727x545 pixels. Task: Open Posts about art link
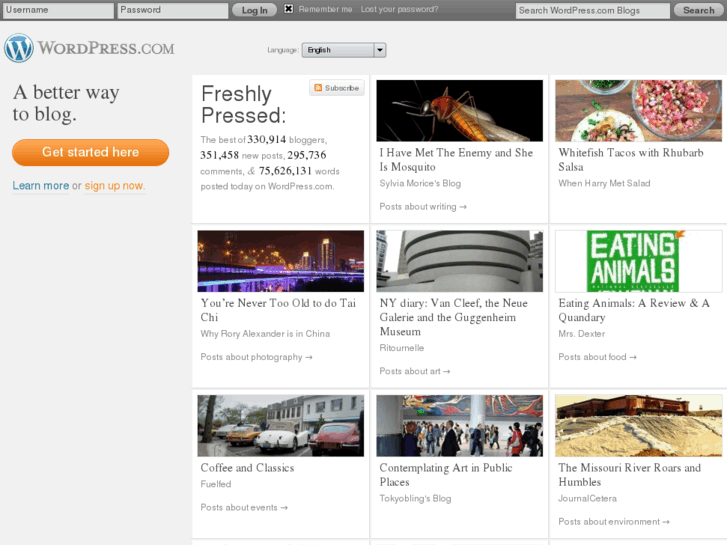coord(415,371)
